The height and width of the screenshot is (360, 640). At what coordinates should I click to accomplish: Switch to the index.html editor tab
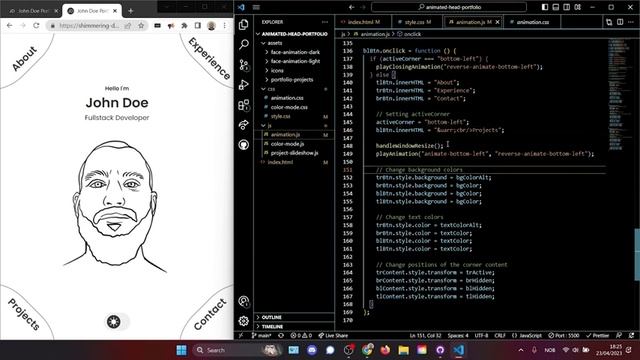tap(363, 22)
